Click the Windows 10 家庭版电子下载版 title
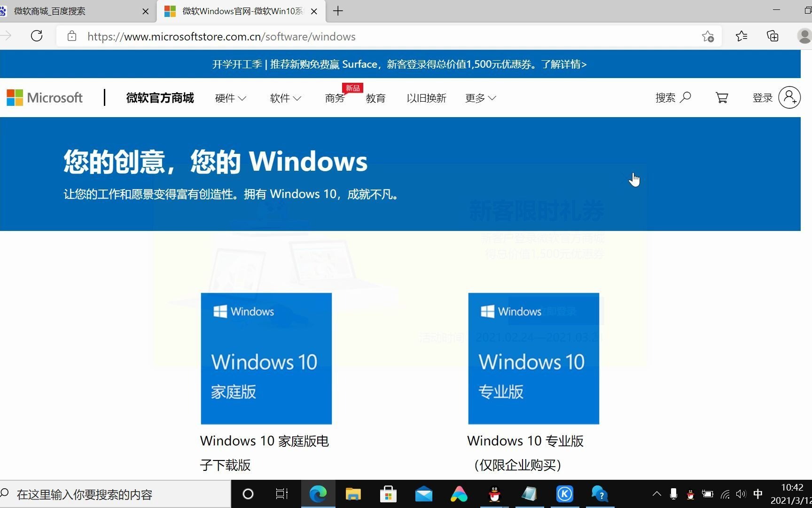Image resolution: width=812 pixels, height=508 pixels. [x=265, y=452]
